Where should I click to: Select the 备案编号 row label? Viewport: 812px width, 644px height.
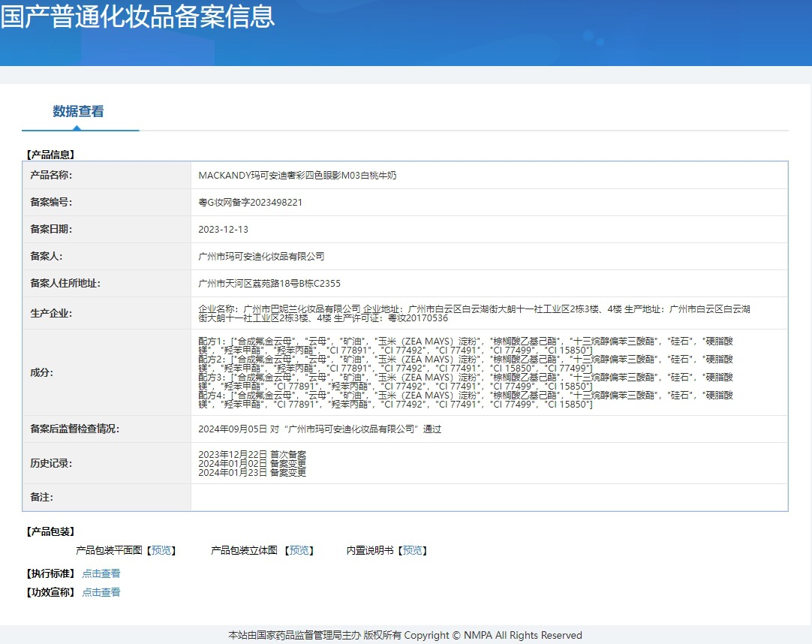[x=51, y=202]
